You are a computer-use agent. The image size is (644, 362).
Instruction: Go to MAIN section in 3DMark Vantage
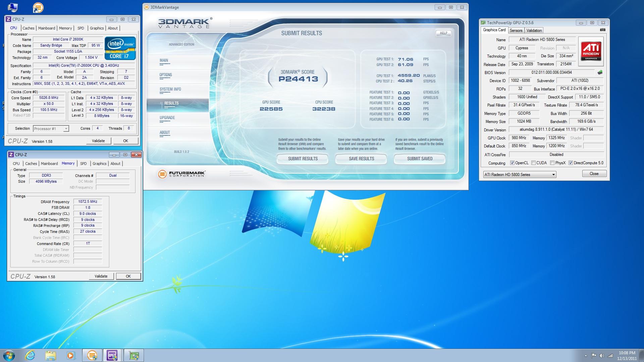point(164,61)
